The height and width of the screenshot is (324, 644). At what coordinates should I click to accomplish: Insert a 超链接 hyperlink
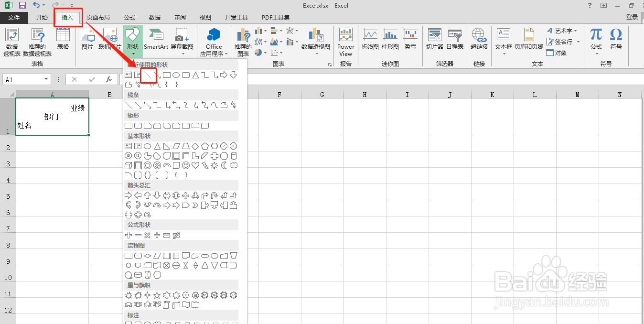479,39
